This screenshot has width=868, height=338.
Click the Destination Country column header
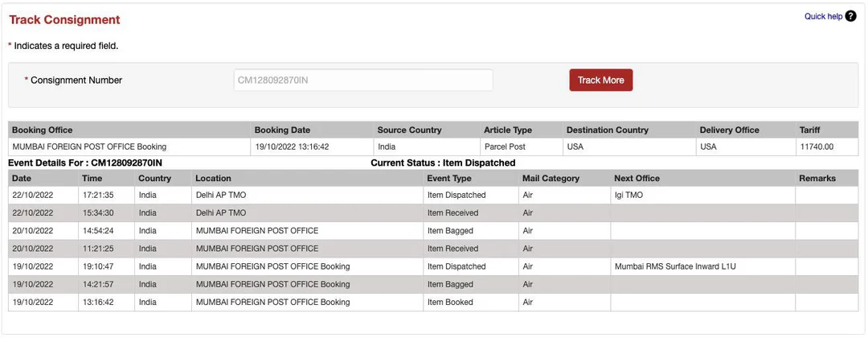pos(607,130)
